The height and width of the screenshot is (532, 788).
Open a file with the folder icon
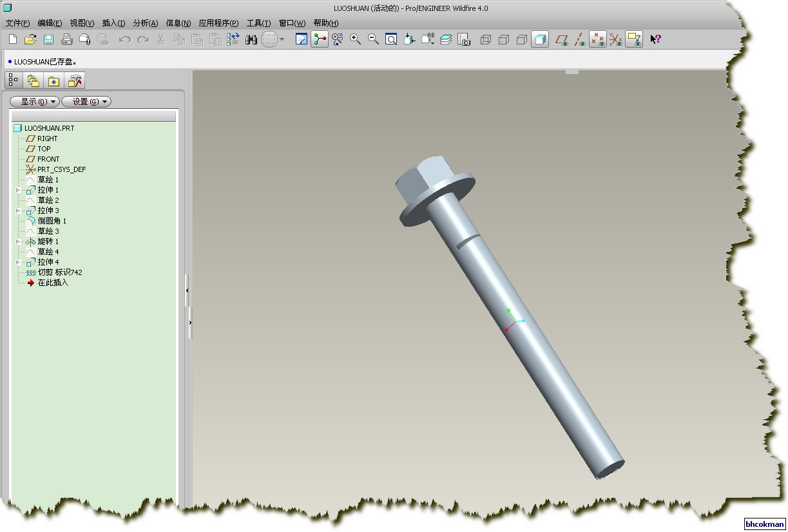point(30,39)
